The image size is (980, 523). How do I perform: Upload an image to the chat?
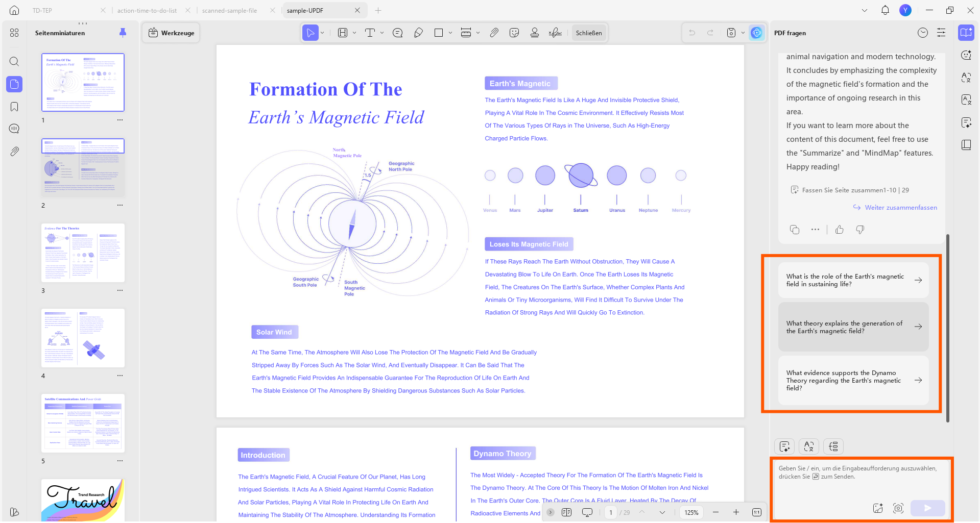(x=878, y=508)
